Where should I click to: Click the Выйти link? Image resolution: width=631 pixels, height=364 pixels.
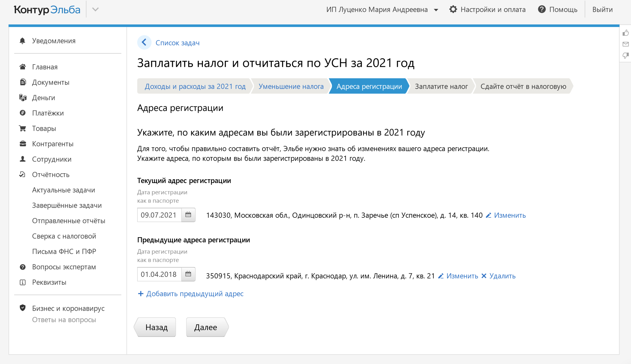[602, 9]
